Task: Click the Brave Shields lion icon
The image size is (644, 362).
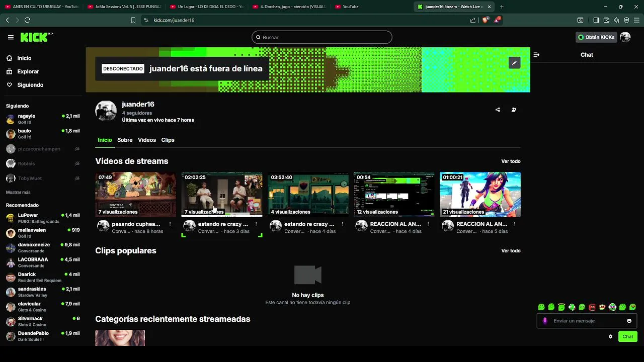Action: [486, 20]
